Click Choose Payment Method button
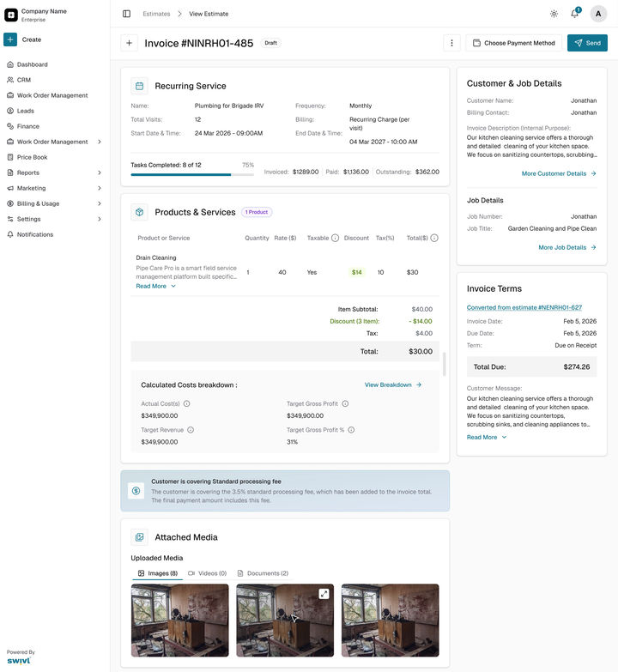This screenshot has height=672, width=618. point(513,43)
